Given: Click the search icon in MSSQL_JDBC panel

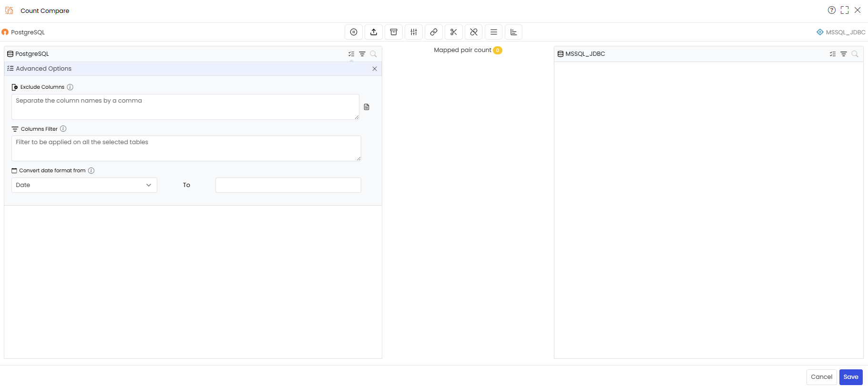Looking at the screenshot, I should (855, 54).
